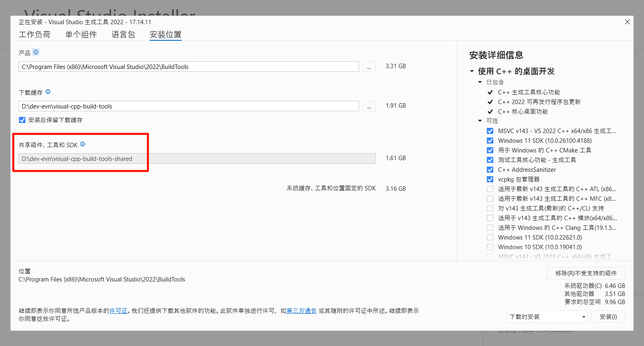Click the 安装详细信息 heading
The width and height of the screenshot is (644, 346).
pos(496,55)
